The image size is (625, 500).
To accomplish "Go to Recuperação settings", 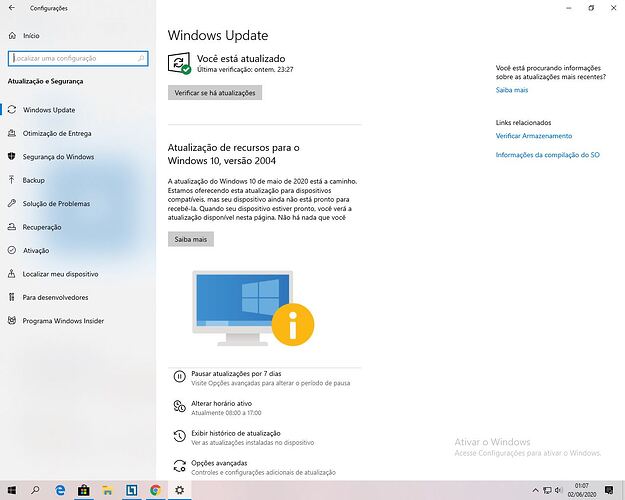I will [42, 227].
